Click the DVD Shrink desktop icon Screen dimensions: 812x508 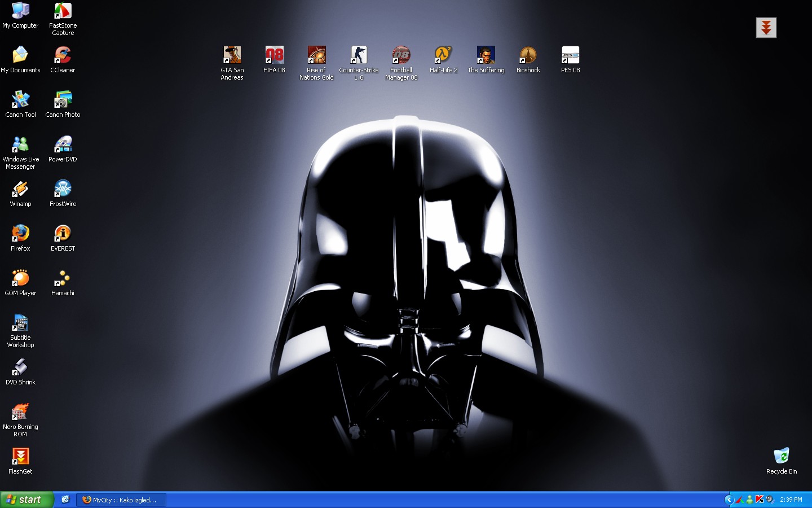click(x=20, y=372)
